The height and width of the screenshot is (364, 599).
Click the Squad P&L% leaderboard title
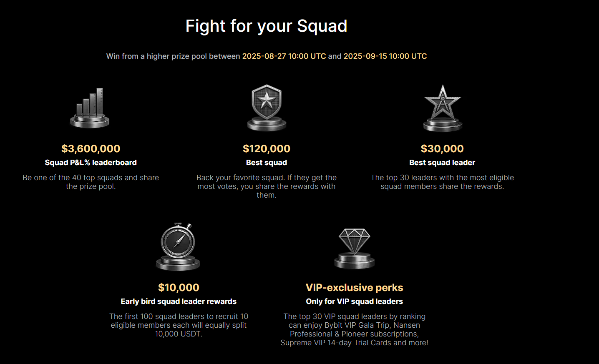pyautogui.click(x=91, y=163)
